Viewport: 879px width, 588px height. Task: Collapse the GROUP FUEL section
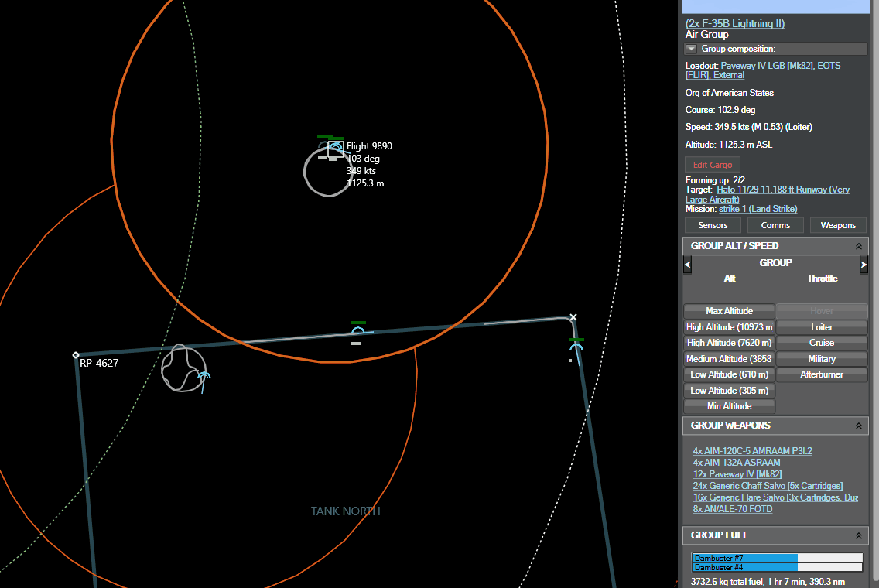(858, 536)
